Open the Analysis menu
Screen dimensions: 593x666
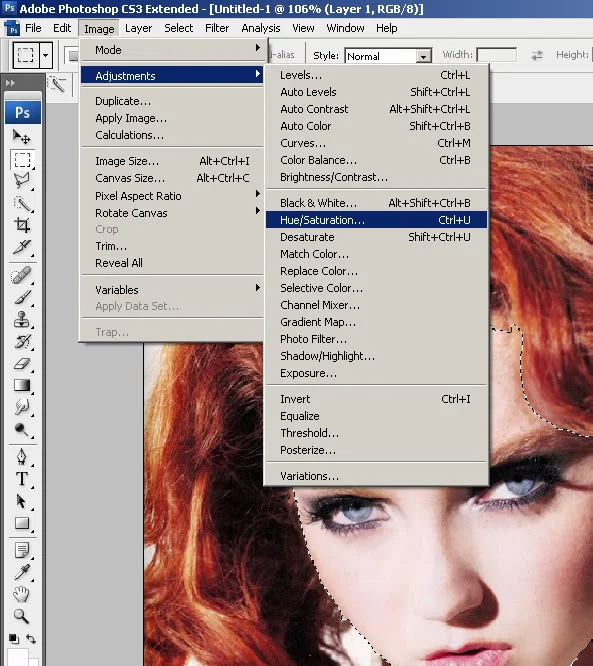[261, 28]
